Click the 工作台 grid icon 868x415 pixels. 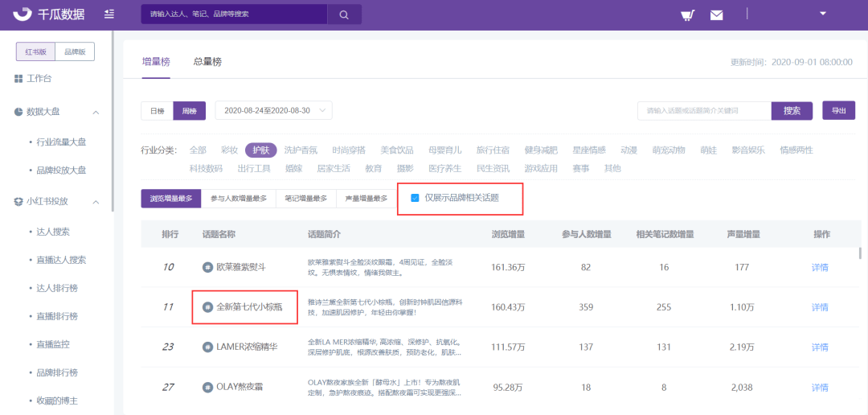tap(18, 79)
